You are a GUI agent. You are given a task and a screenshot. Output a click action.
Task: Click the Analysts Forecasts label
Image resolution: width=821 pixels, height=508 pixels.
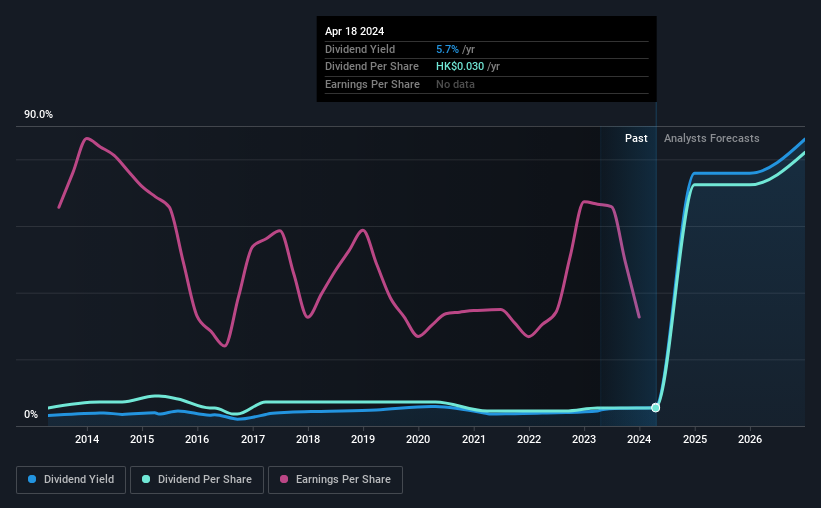click(x=712, y=138)
